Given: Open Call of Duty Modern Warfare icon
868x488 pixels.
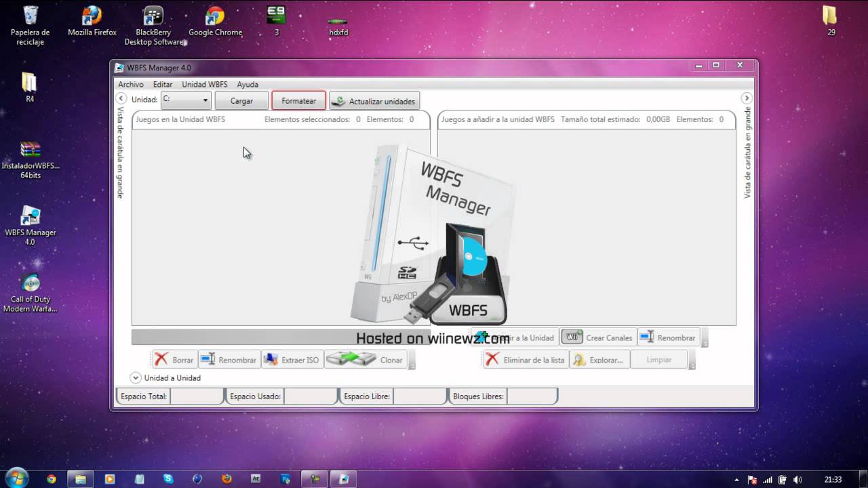Looking at the screenshot, I should [31, 293].
